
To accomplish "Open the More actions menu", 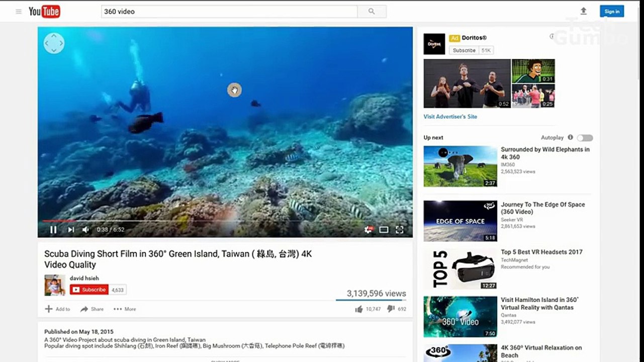I will pos(125,309).
